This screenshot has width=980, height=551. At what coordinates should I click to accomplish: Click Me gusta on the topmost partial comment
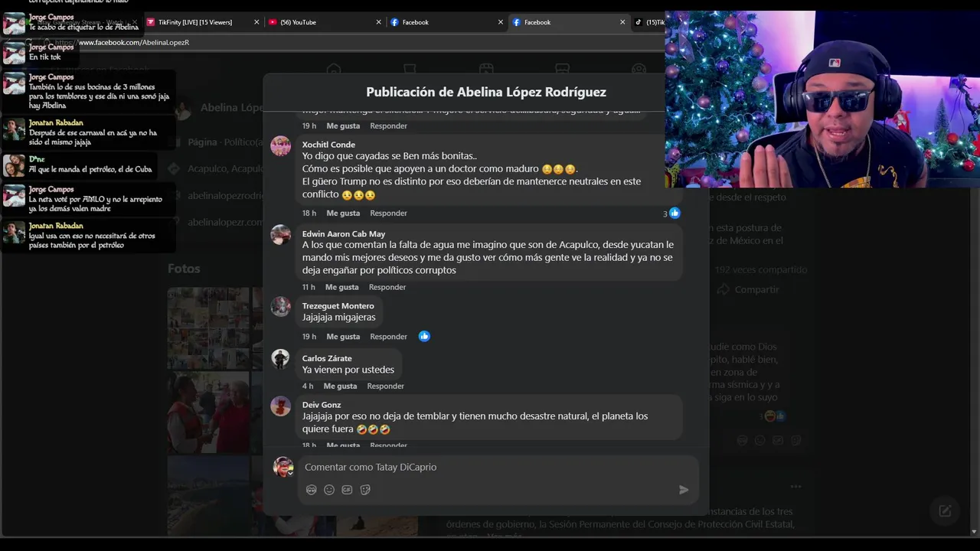coord(343,126)
